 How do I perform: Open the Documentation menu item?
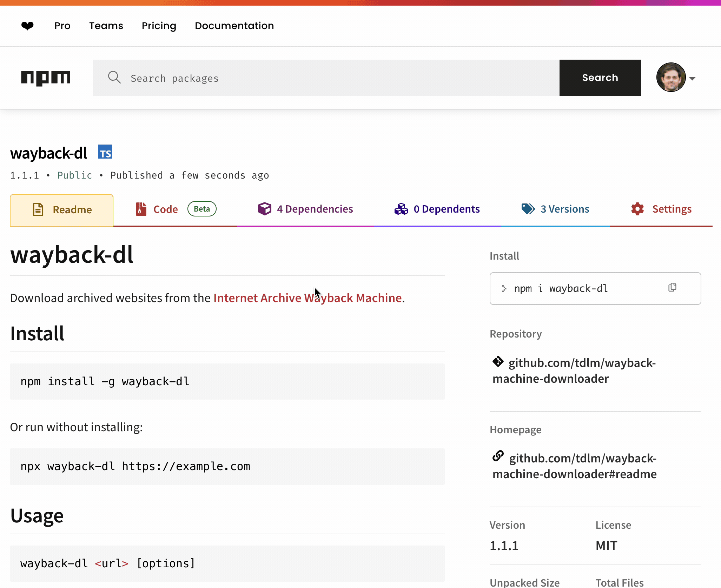(234, 26)
